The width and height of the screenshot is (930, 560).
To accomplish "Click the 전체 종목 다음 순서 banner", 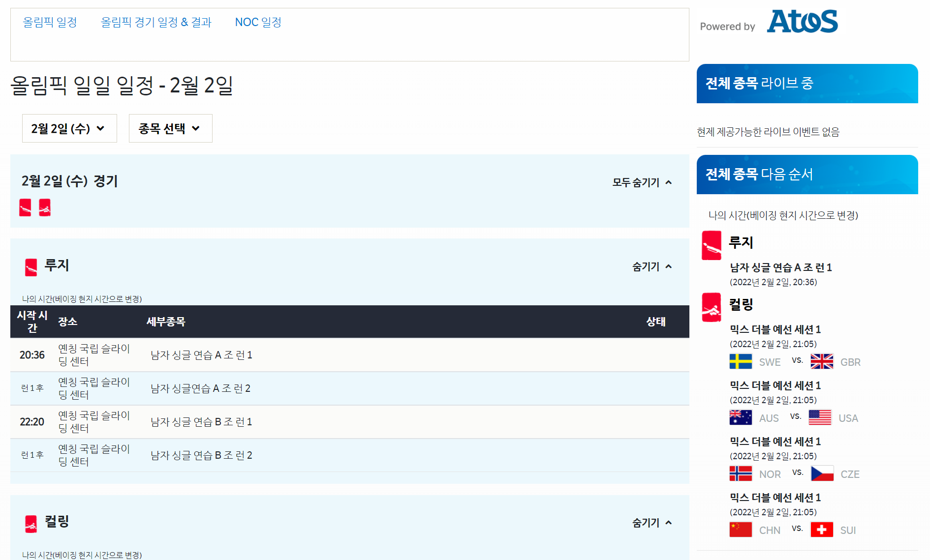I will [807, 175].
